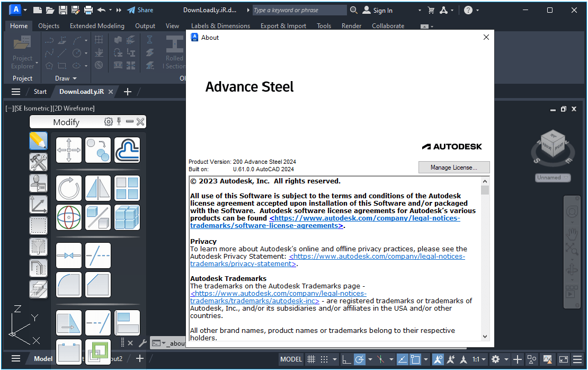Toggle the drawing grid display in the status bar
Viewport: 588px width, 370px height.
311,358
